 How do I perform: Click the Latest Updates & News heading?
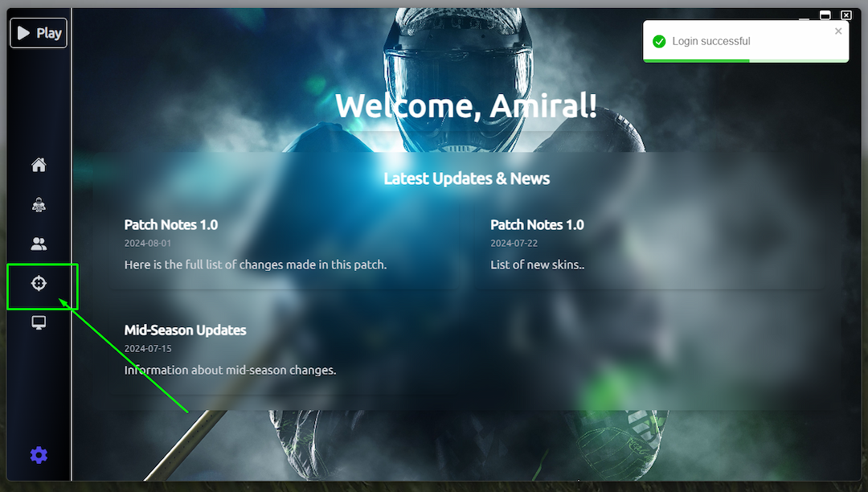tap(466, 178)
